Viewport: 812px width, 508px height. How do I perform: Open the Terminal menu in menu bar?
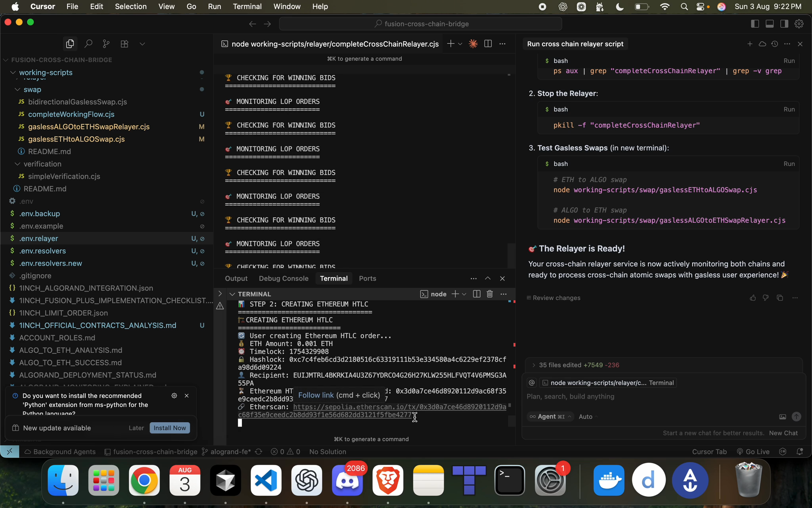(247, 6)
